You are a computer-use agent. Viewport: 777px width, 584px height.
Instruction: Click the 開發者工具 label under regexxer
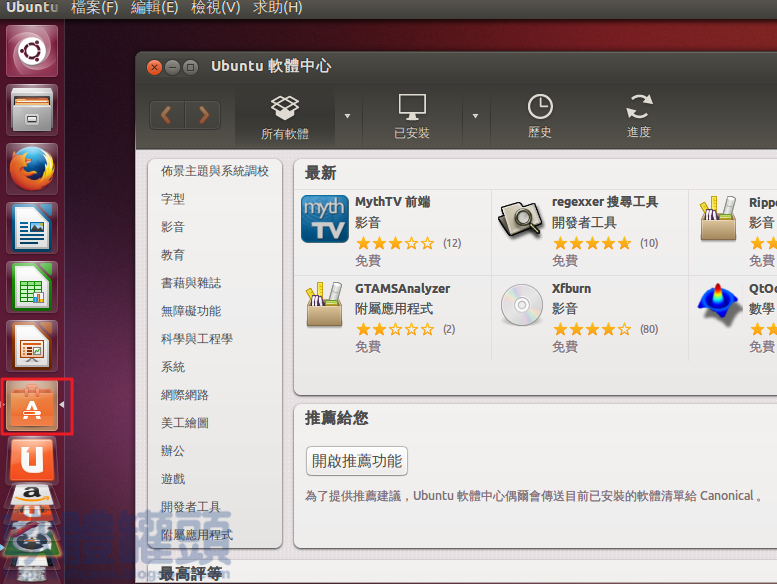point(584,223)
